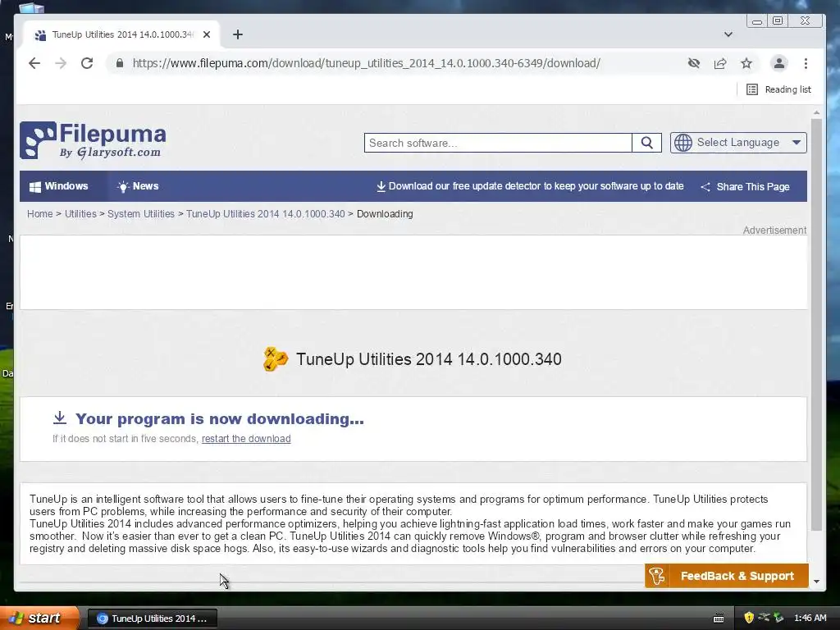Go back with the browser back arrow
Image resolution: width=840 pixels, height=630 pixels.
[34, 63]
